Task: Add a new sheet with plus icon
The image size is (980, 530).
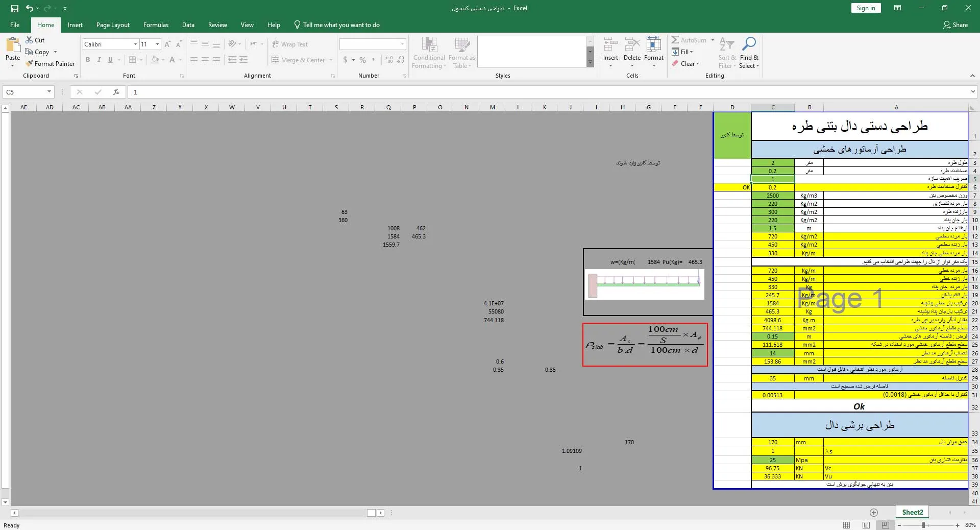Action: (x=874, y=512)
